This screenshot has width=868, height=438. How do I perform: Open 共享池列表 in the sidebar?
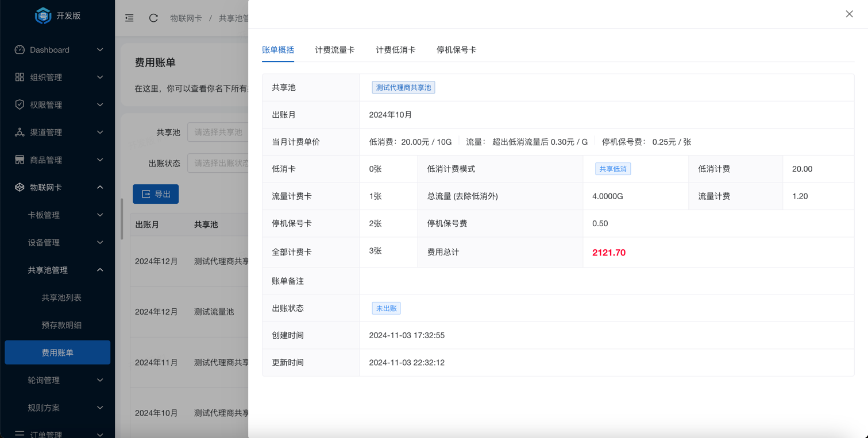61,297
